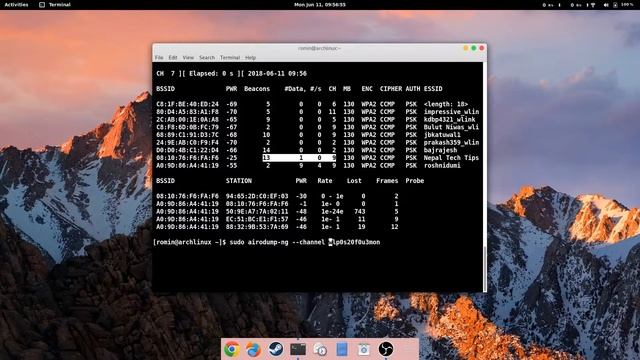Open the software store bag icon
The height and width of the screenshot is (360, 640).
[x=364, y=349]
